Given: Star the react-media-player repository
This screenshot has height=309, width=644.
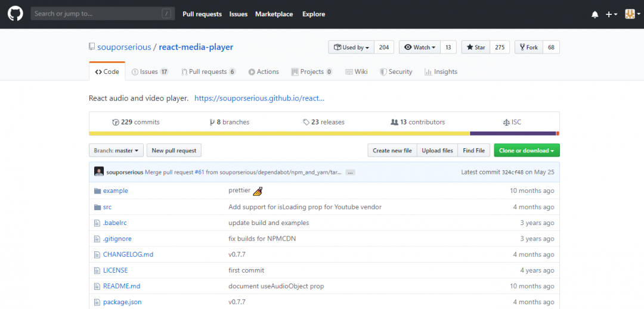Looking at the screenshot, I should coord(476,47).
